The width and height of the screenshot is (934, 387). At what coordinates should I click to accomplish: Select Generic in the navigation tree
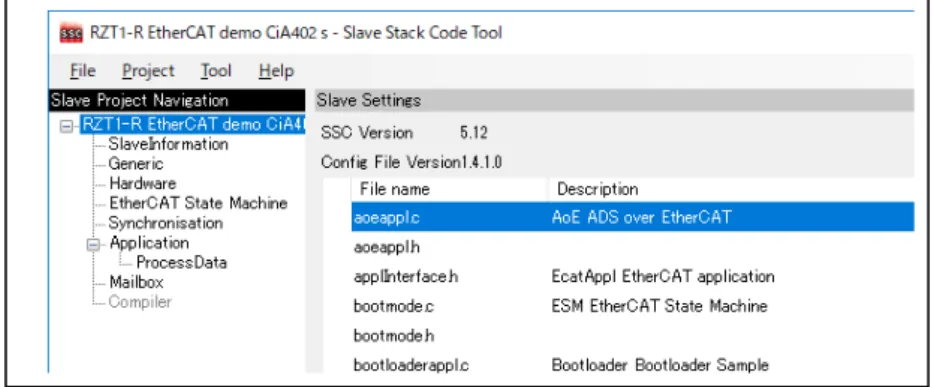pos(136,164)
